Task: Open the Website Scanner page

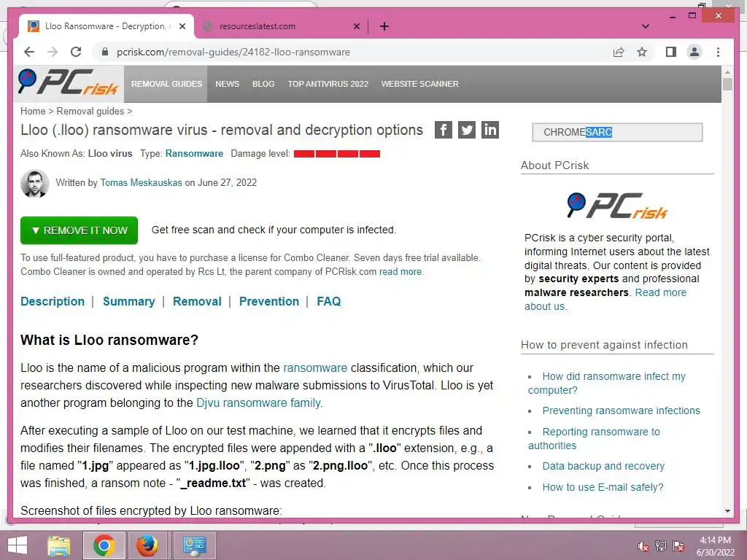Action: click(x=419, y=84)
